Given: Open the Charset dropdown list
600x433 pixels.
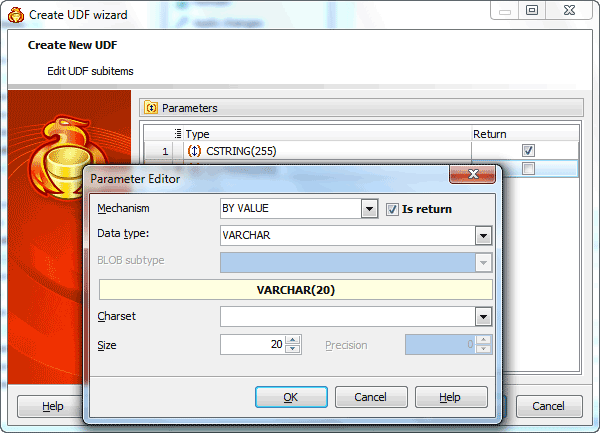Looking at the screenshot, I should pos(483,317).
